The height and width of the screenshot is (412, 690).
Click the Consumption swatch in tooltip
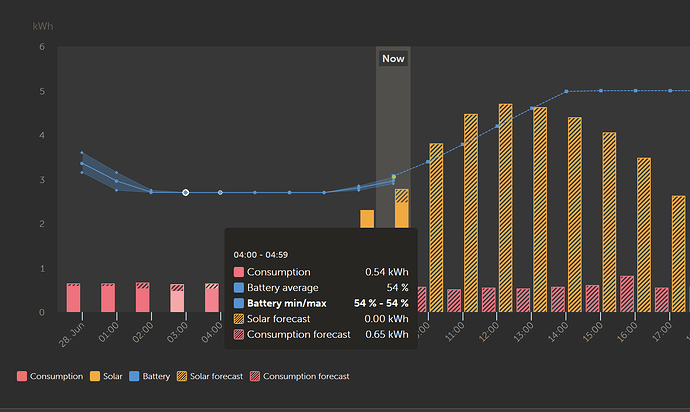click(x=239, y=272)
